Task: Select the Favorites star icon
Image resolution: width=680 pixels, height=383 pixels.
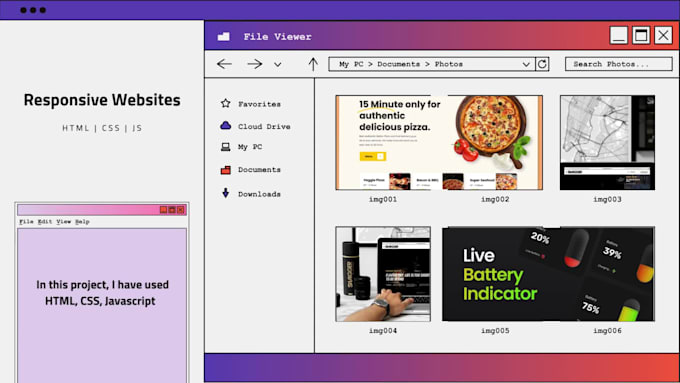Action: pos(226,103)
